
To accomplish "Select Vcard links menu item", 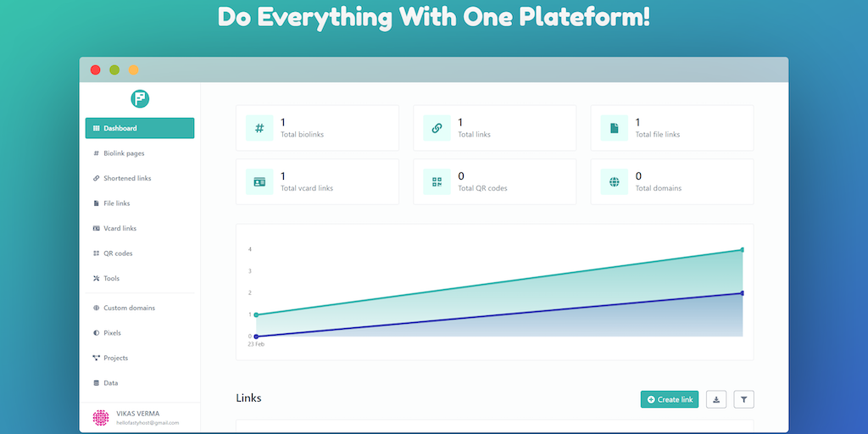I will tap(120, 228).
